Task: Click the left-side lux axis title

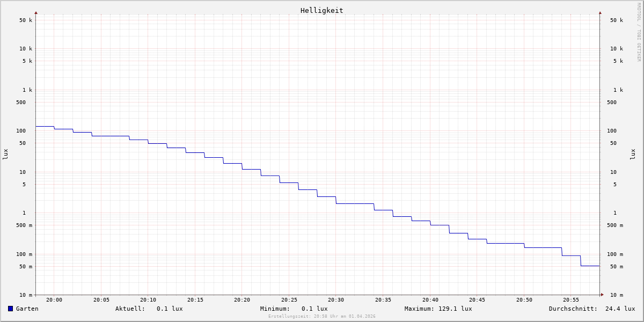Action: tap(5, 155)
